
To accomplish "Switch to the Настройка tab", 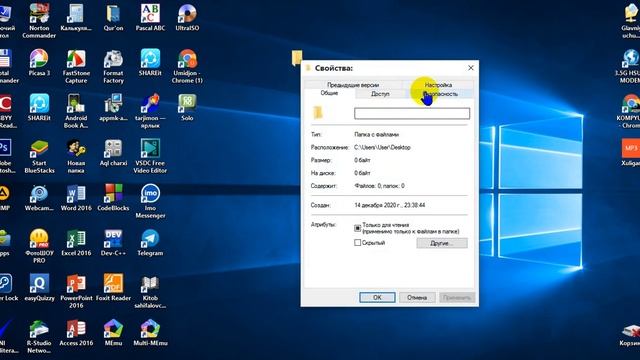I will 438,85.
